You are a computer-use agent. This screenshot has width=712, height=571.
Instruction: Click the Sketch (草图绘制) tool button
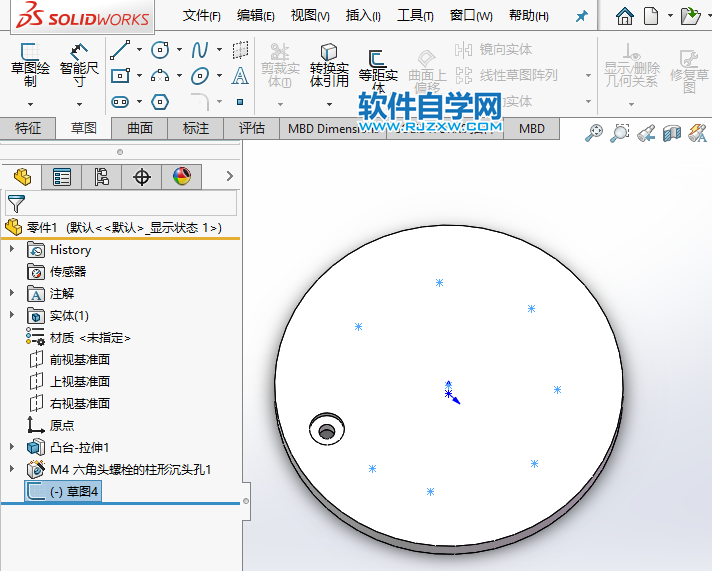(30, 62)
